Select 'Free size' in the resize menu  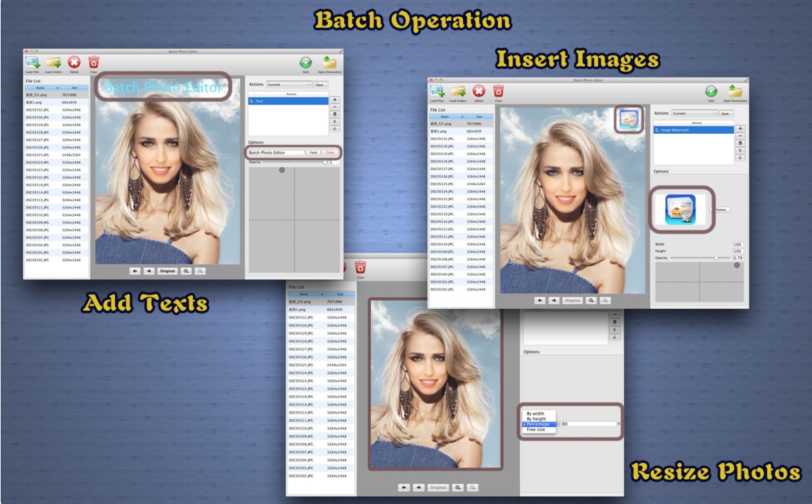[x=536, y=430]
